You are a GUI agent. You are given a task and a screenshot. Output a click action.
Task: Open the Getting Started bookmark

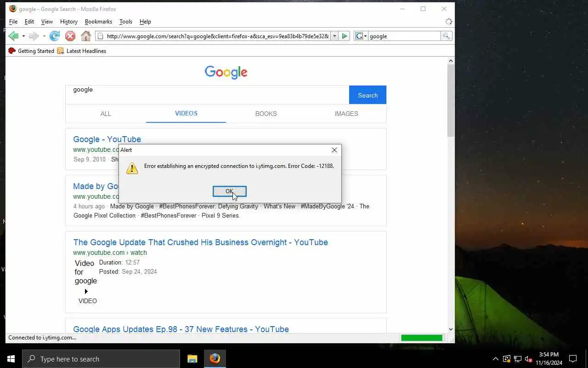tap(31, 51)
